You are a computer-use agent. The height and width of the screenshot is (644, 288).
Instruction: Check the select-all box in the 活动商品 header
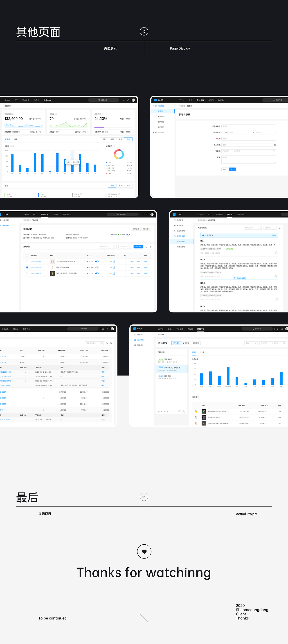pos(27,255)
